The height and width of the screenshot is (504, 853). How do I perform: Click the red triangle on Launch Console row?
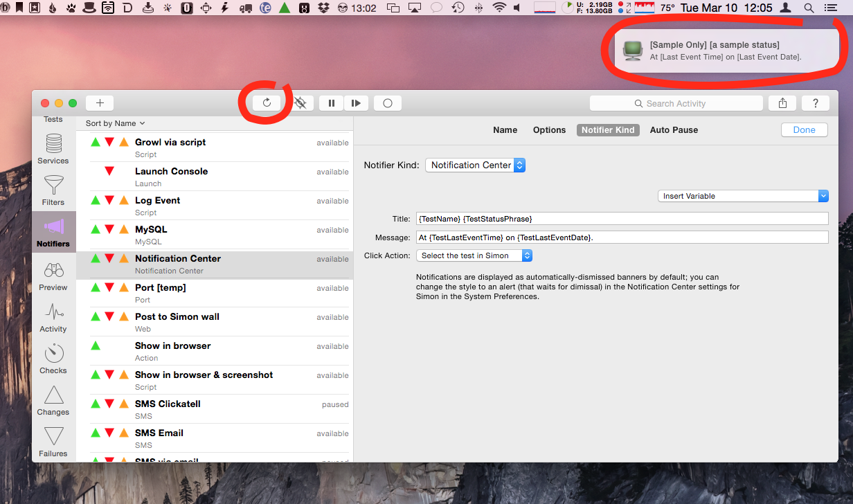click(109, 171)
